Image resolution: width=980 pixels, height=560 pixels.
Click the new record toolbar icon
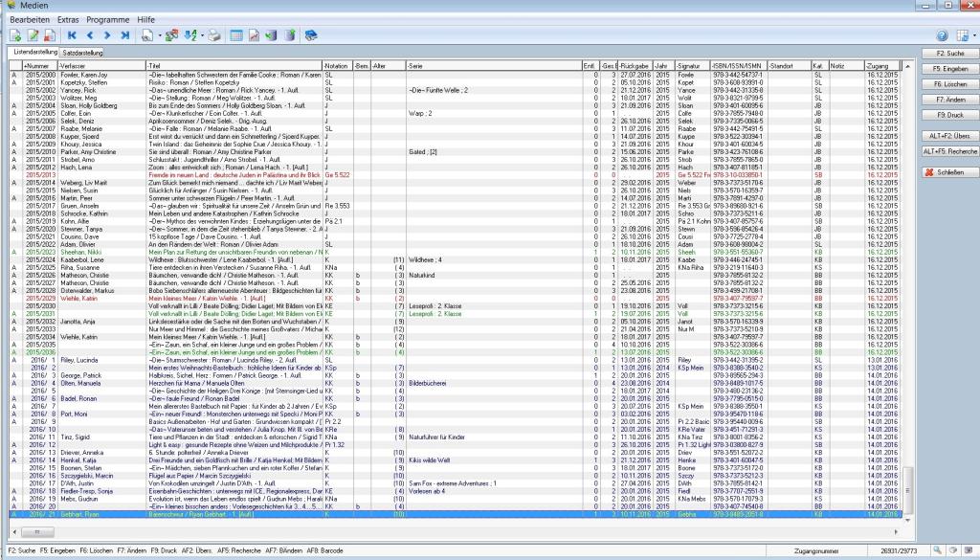(x=14, y=35)
